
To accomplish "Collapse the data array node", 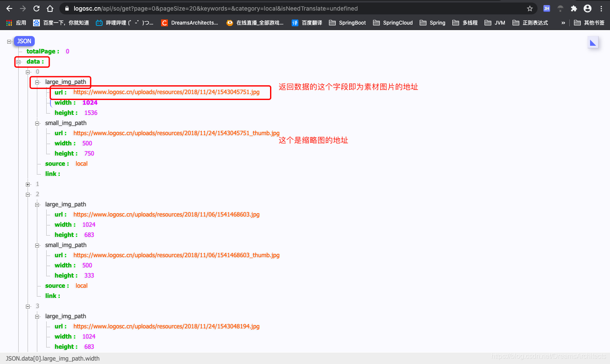I will [19, 62].
